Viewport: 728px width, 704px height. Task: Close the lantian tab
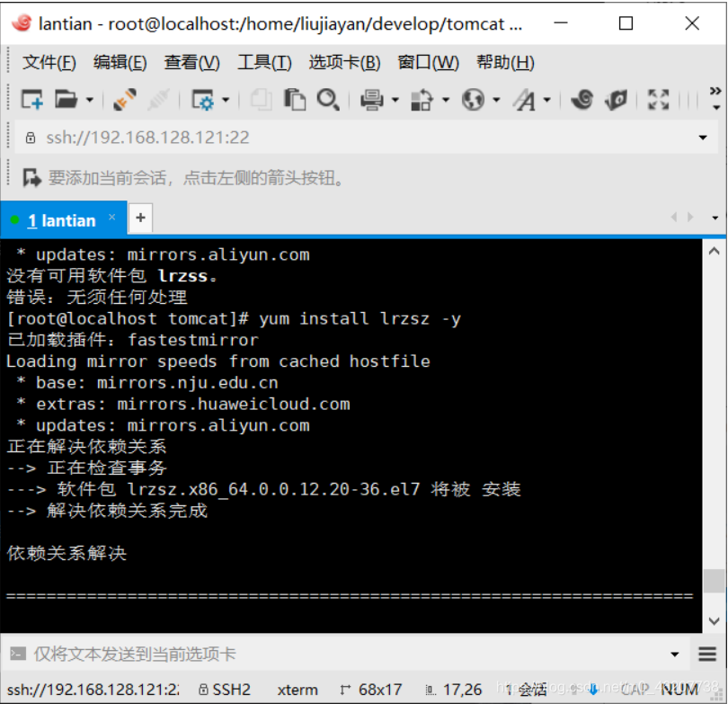(111, 217)
